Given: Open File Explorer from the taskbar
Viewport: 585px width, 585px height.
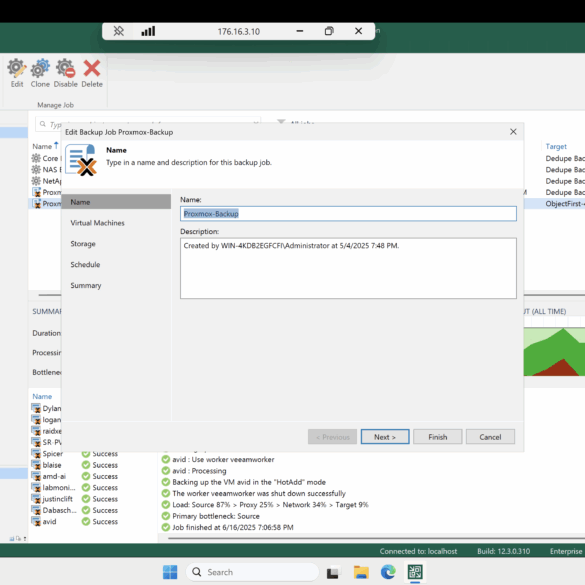Looking at the screenshot, I should [x=361, y=572].
